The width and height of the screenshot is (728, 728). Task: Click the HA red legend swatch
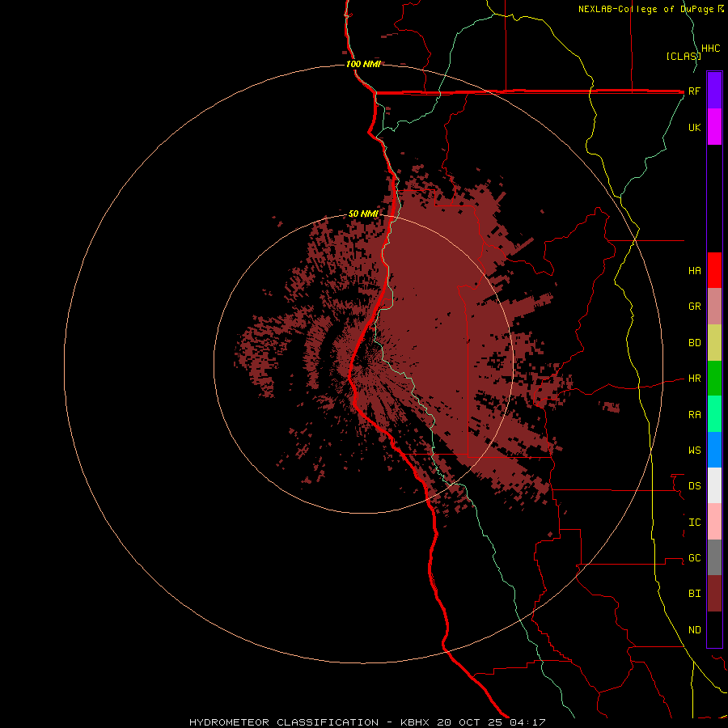[x=714, y=270]
